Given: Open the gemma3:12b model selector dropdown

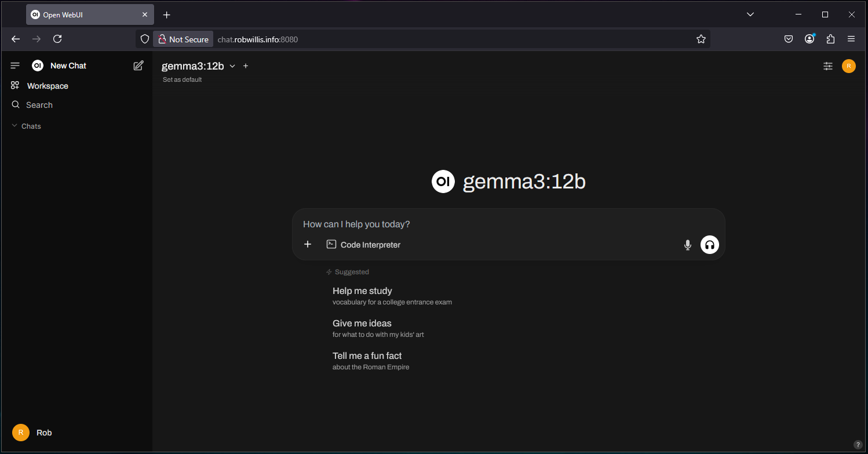Looking at the screenshot, I should point(198,66).
